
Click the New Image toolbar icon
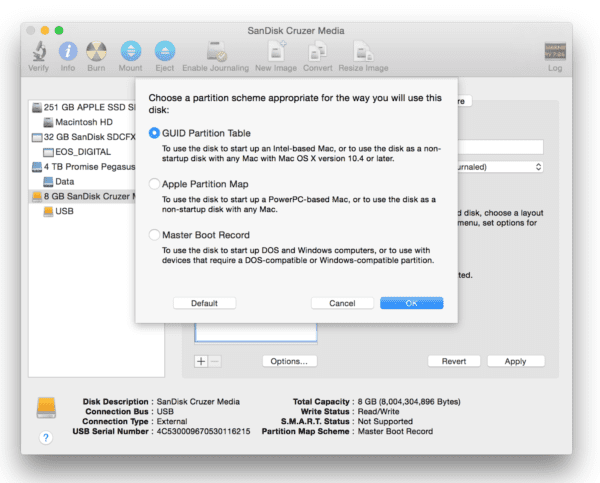pyautogui.click(x=275, y=50)
